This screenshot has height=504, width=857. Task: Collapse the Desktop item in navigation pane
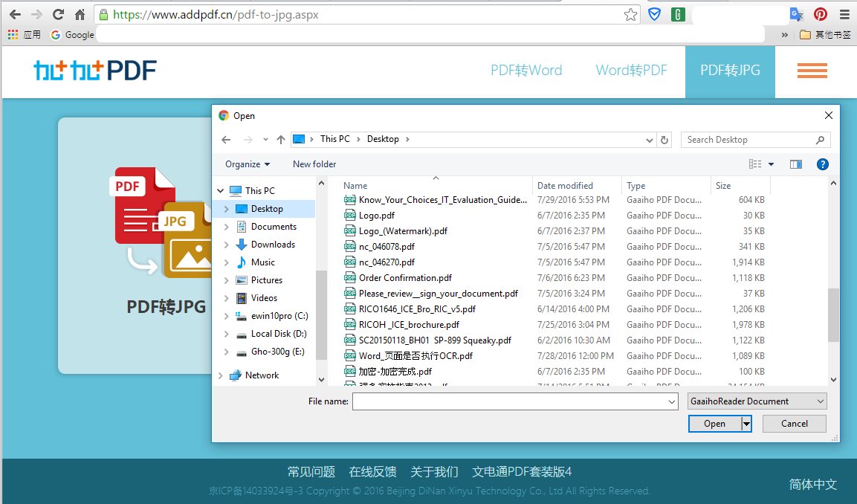227,209
